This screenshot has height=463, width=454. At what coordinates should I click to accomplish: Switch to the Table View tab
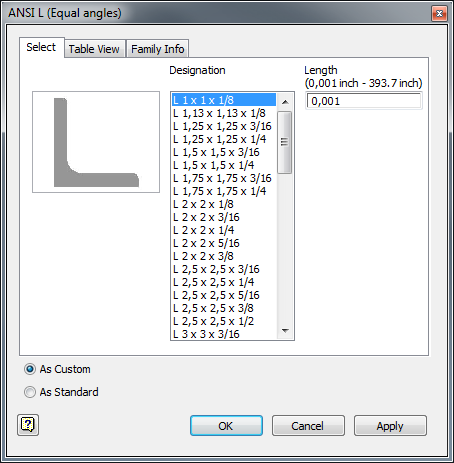(94, 49)
